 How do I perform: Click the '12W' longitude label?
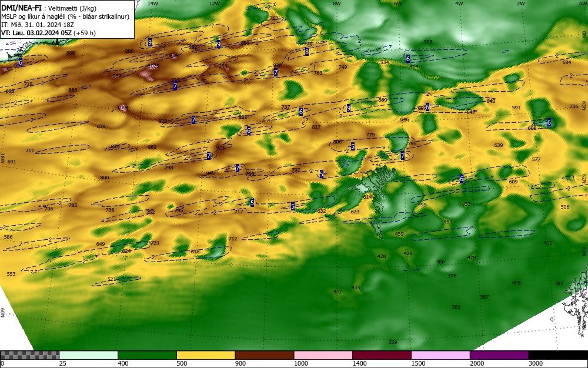coord(215,4)
